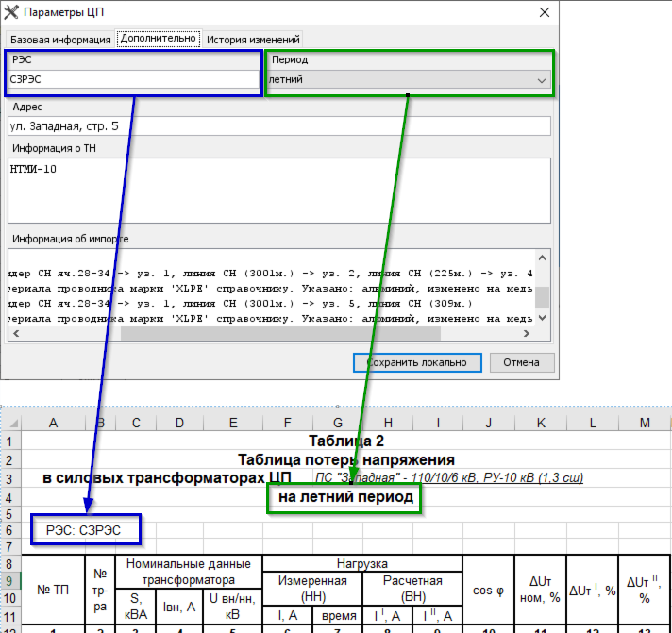Click the в силовых трансформаторах ЦП text
The image size is (672, 633).
click(x=167, y=477)
